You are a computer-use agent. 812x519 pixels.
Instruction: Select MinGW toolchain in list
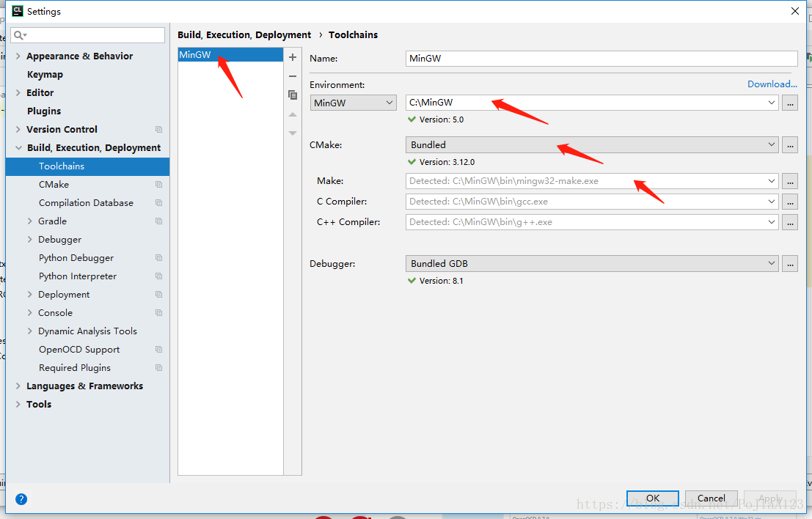(x=230, y=54)
